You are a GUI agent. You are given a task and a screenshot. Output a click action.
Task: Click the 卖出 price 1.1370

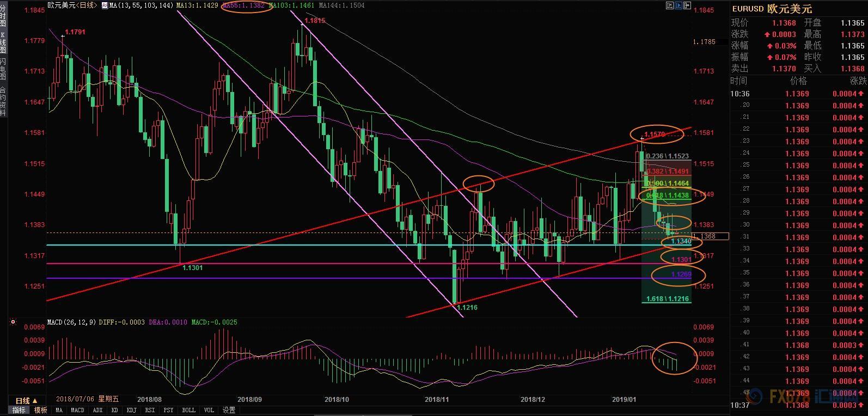click(784, 69)
